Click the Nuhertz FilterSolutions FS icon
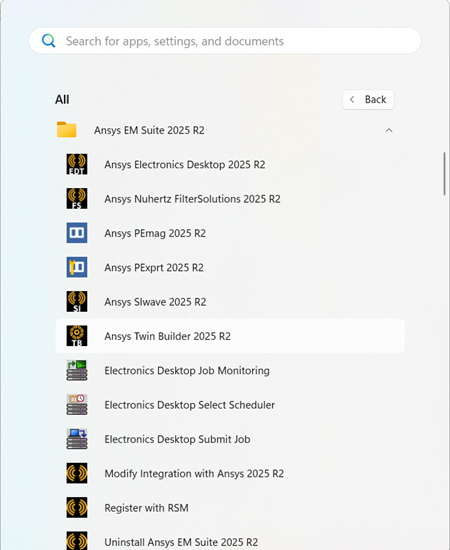Screen dimensions: 450x550 77,199
